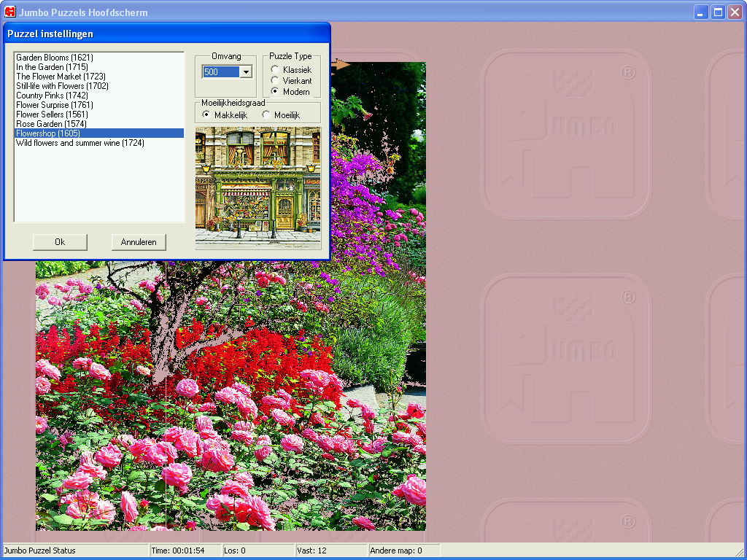Choose Flower Surprise (1761) puzzle
Screen dimensions: 747x560
99,105
